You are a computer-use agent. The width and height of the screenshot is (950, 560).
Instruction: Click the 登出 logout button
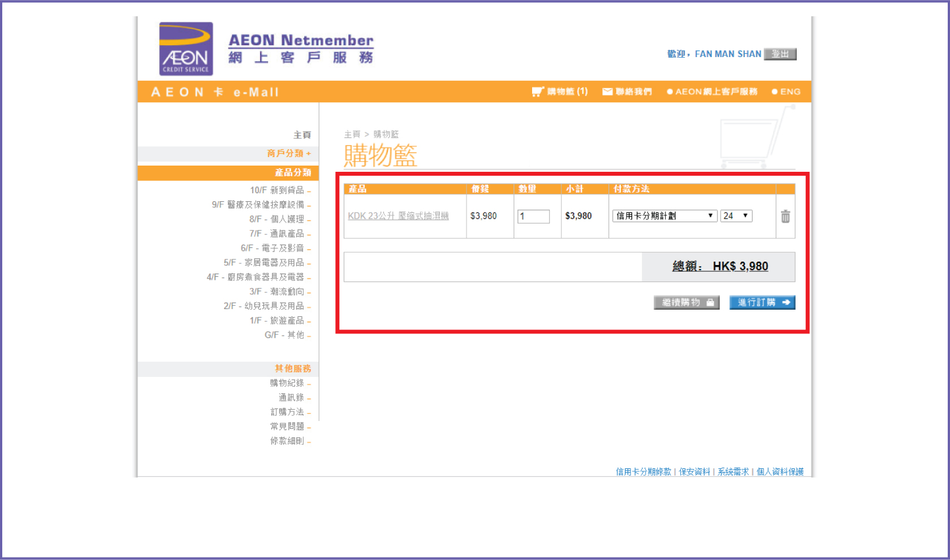(x=780, y=54)
